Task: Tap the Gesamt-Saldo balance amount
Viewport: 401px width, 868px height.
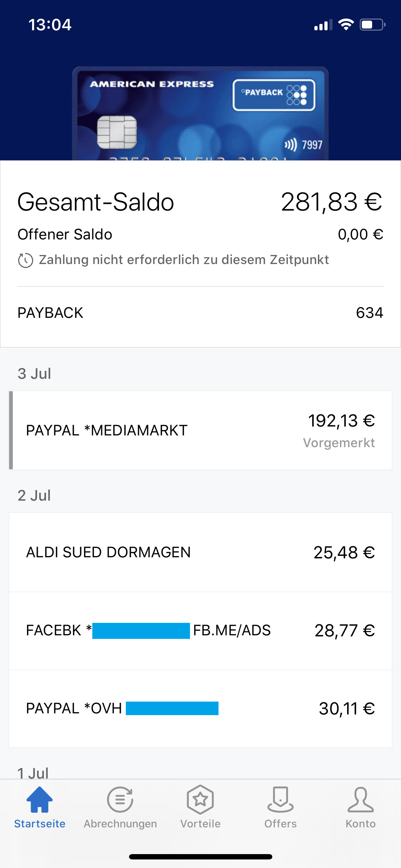Action: pyautogui.click(x=331, y=202)
